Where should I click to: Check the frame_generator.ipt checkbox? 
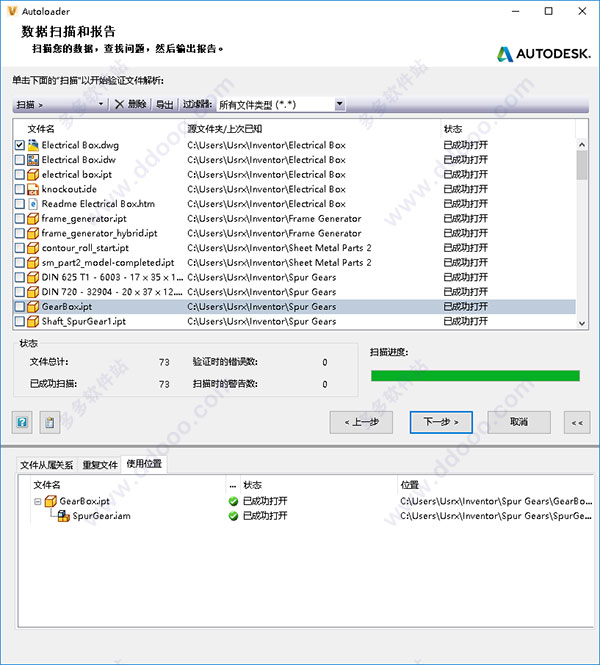point(20,219)
